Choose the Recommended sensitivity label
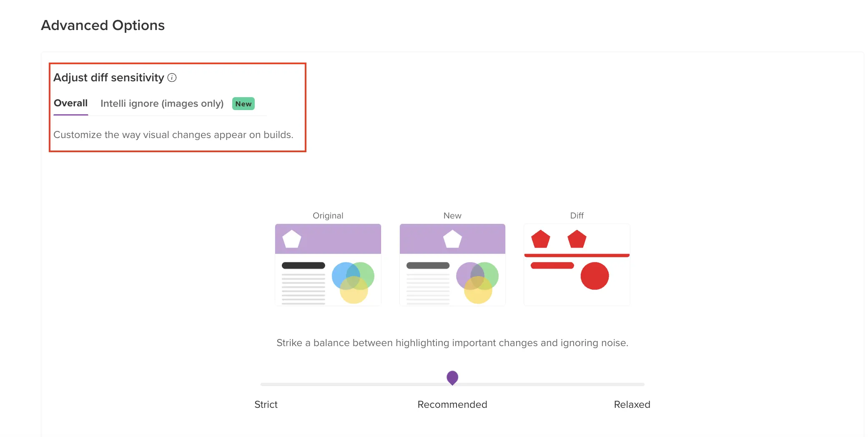868x437 pixels. pos(452,404)
